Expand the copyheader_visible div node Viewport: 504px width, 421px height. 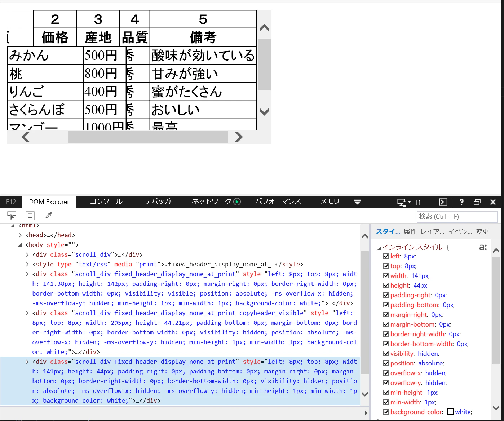27,313
